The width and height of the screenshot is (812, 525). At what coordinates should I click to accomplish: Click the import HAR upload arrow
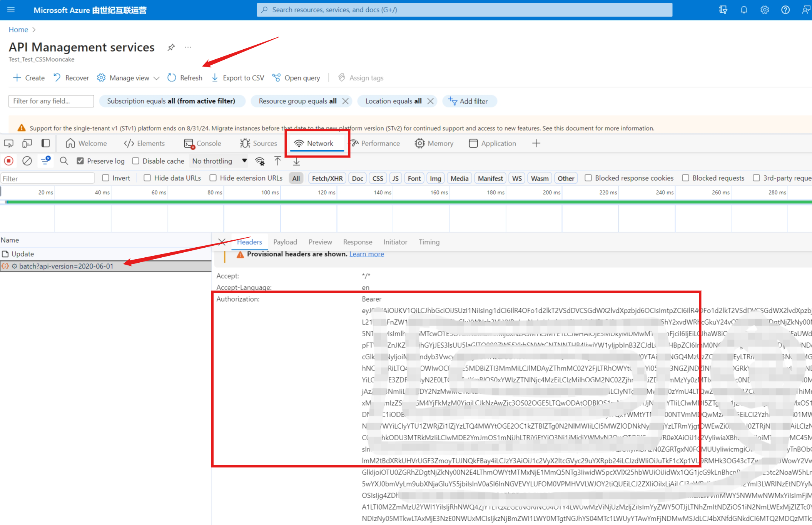[x=277, y=161]
